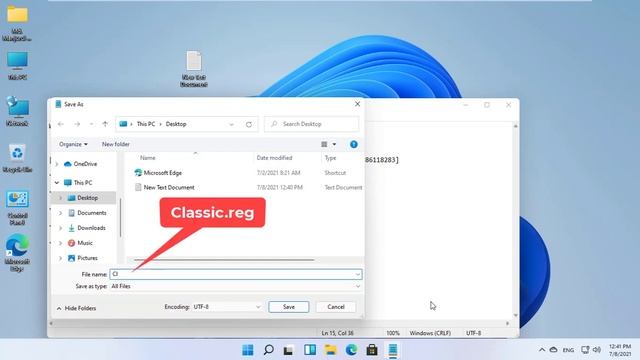The image size is (640, 360).
Task: Click the Search Desktop field
Action: pyautogui.click(x=312, y=124)
